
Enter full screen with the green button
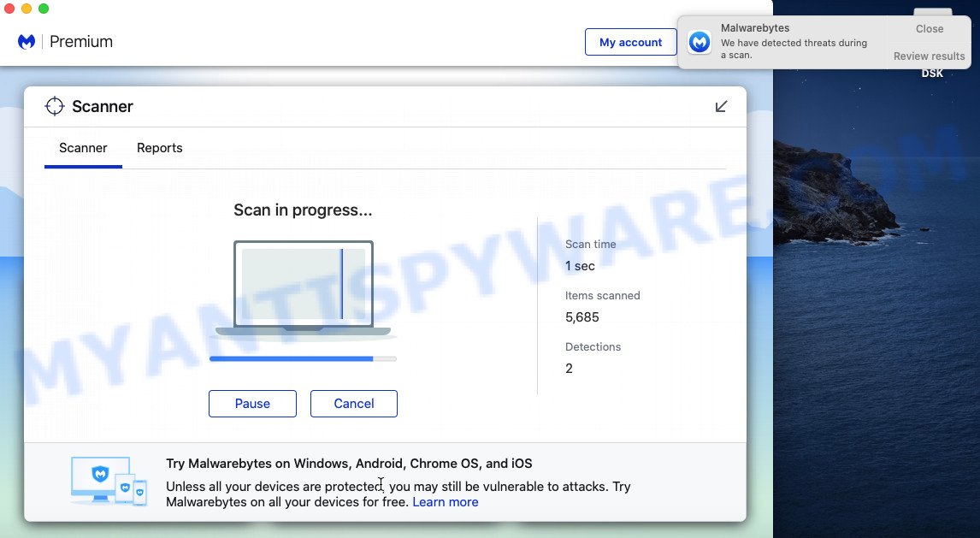[x=44, y=9]
